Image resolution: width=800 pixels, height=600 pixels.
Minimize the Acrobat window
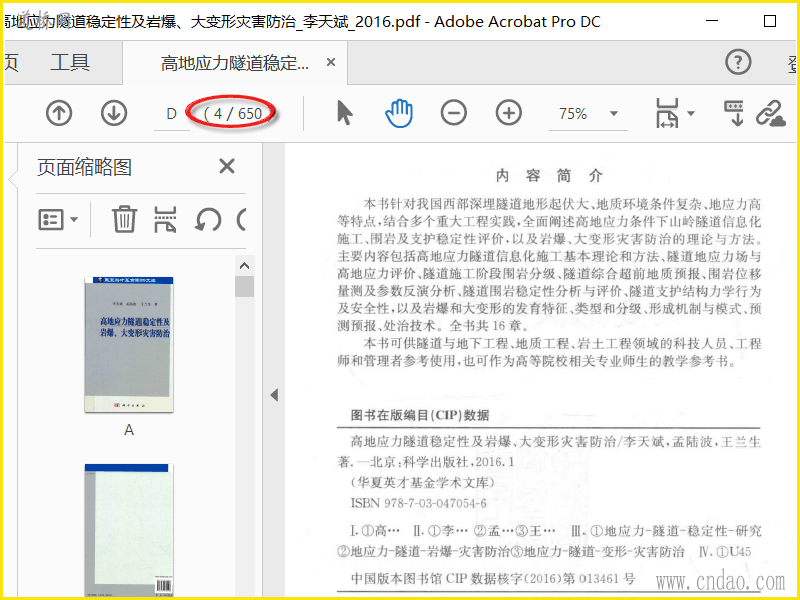point(712,21)
